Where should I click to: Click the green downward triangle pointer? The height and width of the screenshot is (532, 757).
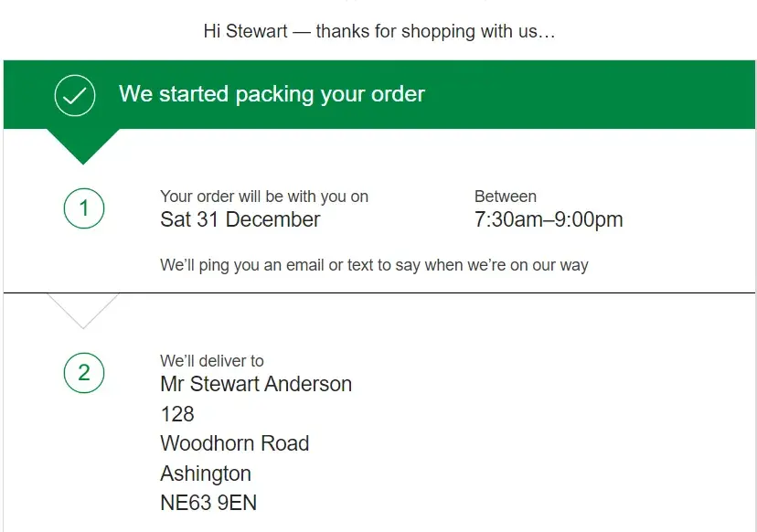point(83,144)
